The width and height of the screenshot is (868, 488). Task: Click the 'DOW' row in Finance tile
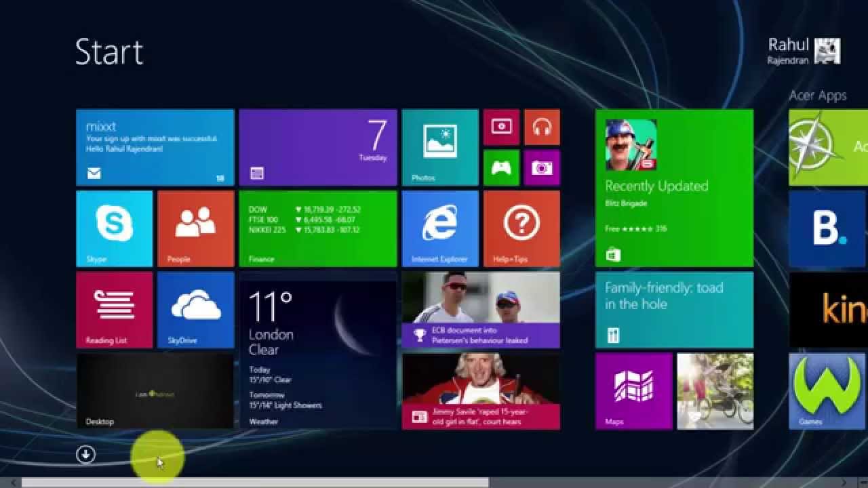(304, 209)
